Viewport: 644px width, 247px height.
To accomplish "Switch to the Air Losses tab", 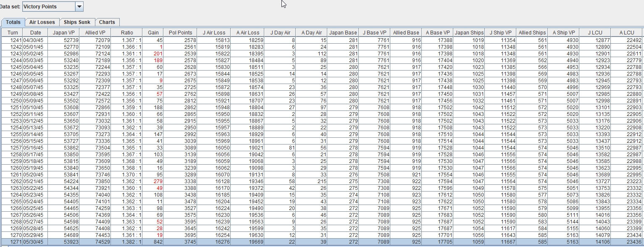I will click(42, 22).
